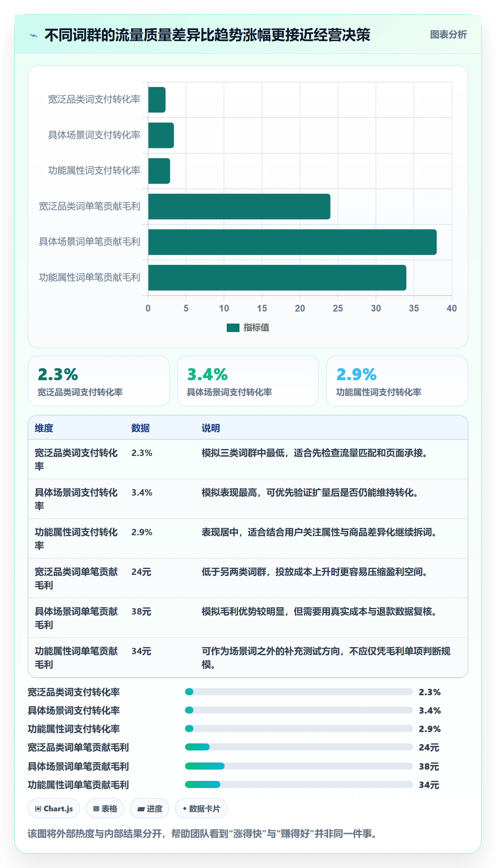
Task: Click the 模拟表现最高 description cell
Action: [x=310, y=492]
